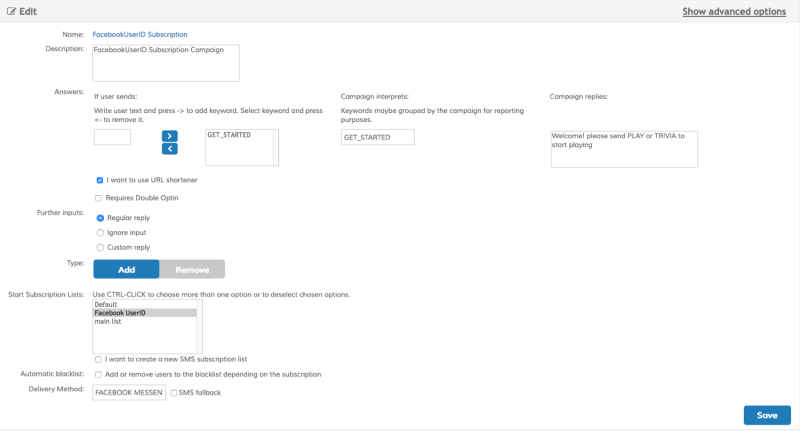
Task: Toggle the URL shortener checkbox
Action: (x=99, y=180)
